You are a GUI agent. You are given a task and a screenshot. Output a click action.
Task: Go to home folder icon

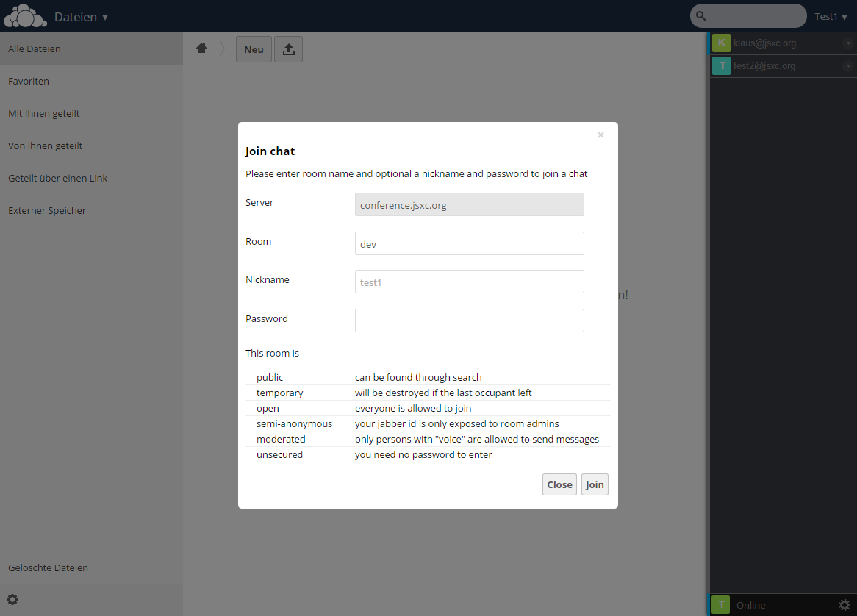201,49
